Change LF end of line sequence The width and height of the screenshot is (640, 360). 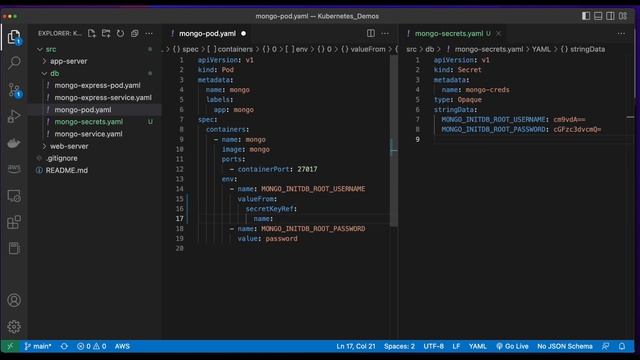point(456,346)
